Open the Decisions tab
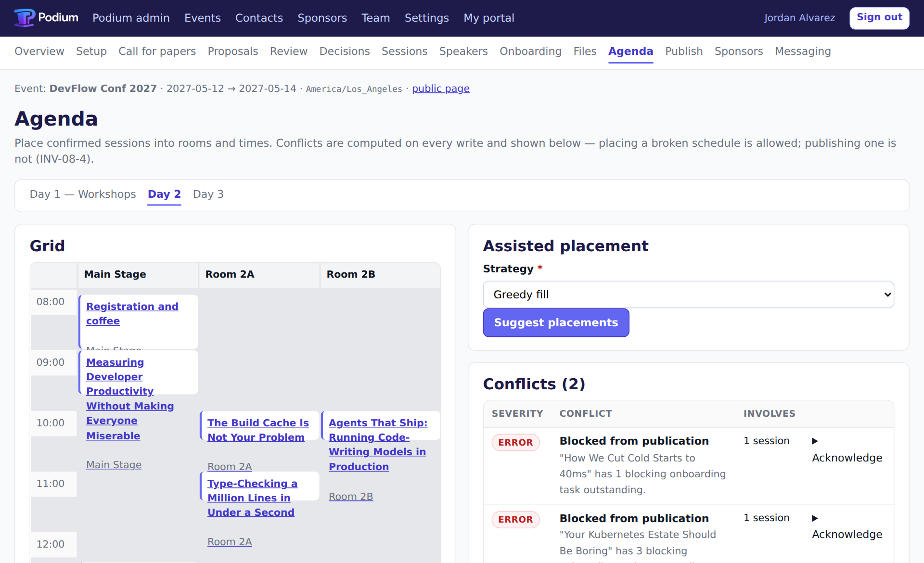The image size is (924, 563). tap(345, 51)
